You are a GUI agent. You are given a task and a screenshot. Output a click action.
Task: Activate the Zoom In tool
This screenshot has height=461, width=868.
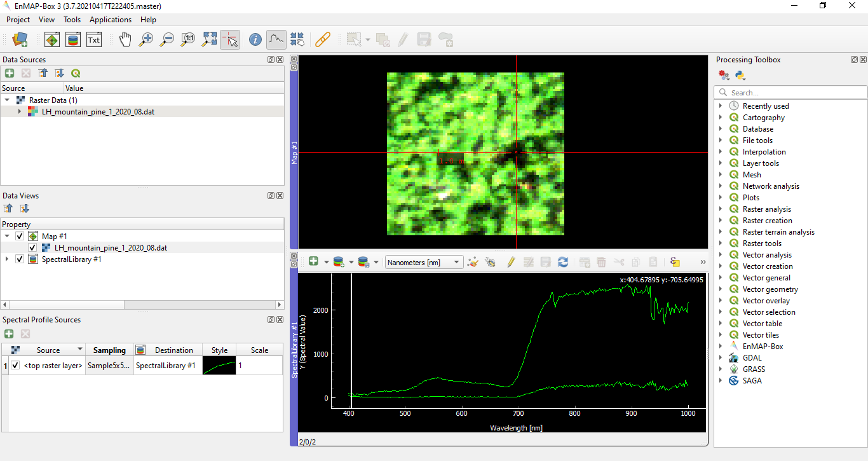[146, 39]
